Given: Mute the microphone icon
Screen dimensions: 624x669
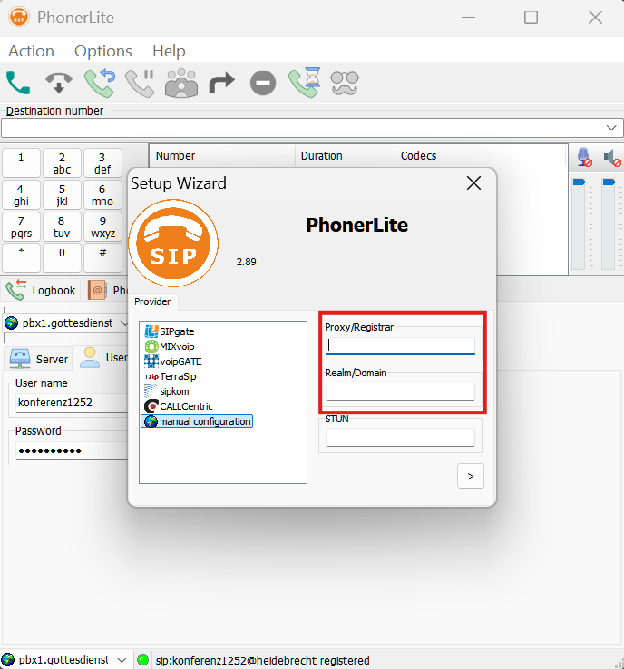Looking at the screenshot, I should [584, 157].
